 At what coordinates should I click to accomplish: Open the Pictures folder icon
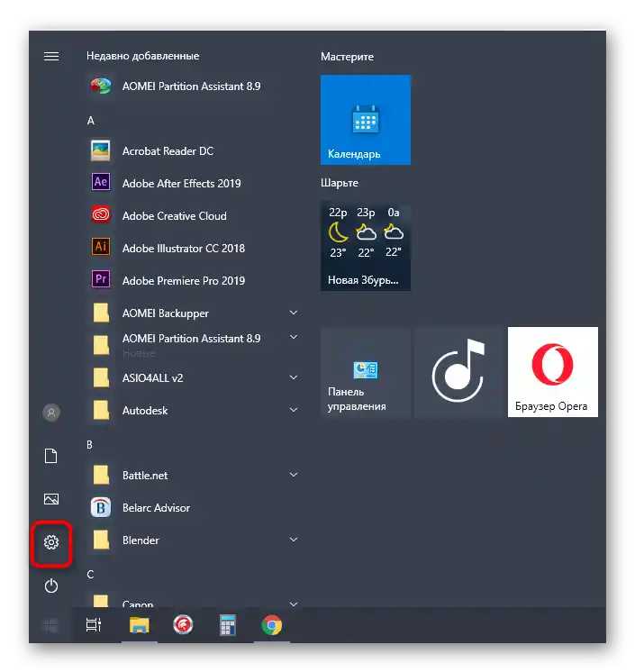51,499
